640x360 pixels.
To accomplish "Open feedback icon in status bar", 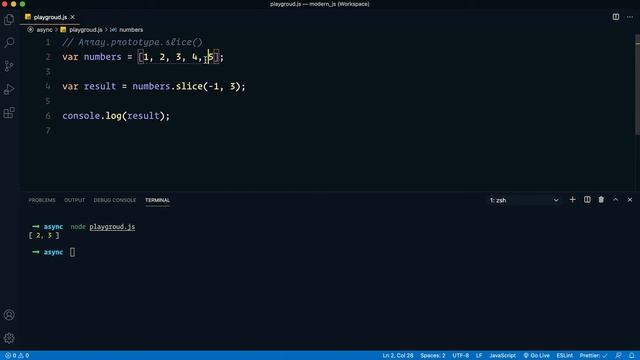I will 619,356.
